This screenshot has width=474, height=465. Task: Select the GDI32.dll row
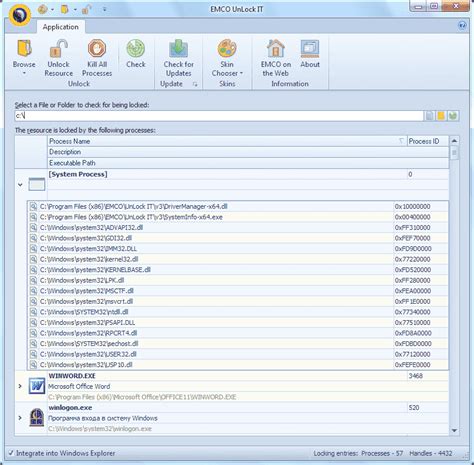pos(238,238)
